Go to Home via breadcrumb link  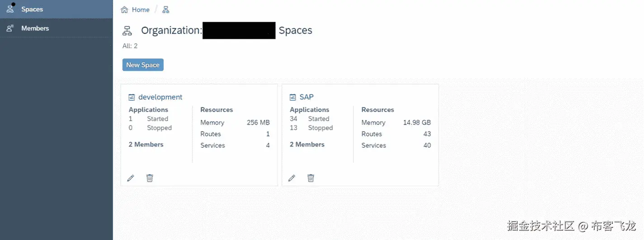[x=141, y=9]
